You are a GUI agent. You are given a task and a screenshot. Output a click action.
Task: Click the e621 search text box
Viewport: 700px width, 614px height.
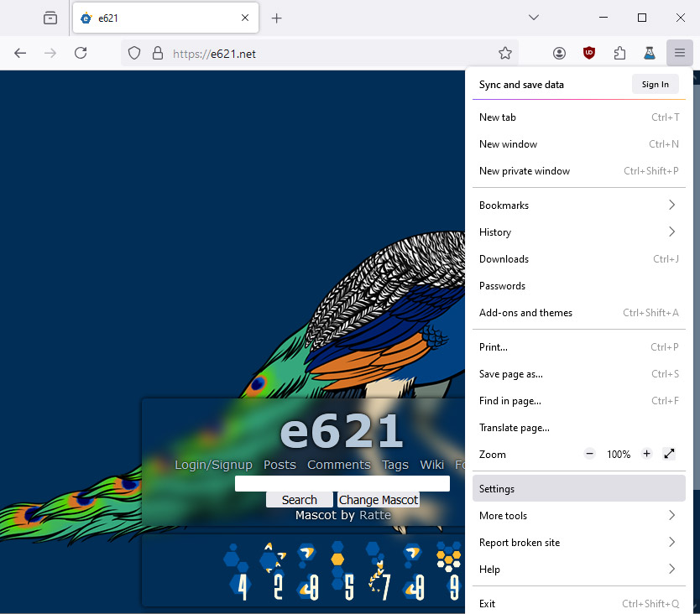[342, 483]
